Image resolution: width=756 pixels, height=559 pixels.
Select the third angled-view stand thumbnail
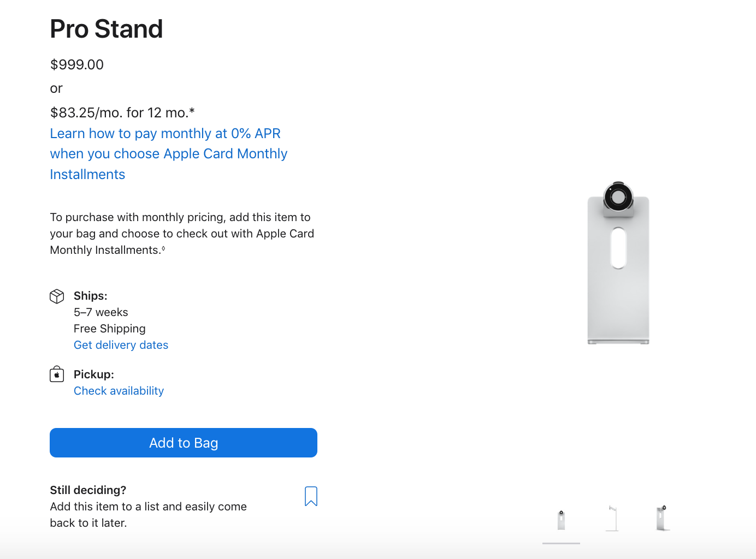tap(663, 519)
